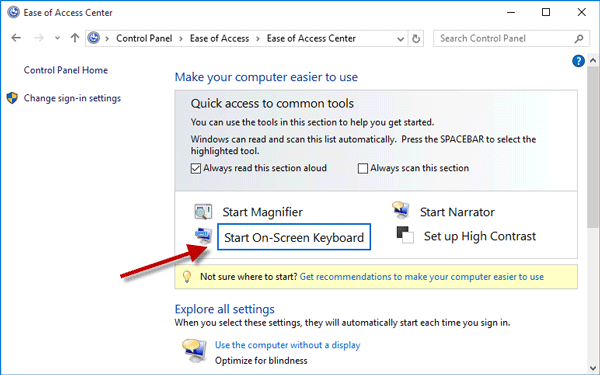Open Get recommendations to make computer easier link
This screenshot has width=600, height=375.
click(422, 277)
